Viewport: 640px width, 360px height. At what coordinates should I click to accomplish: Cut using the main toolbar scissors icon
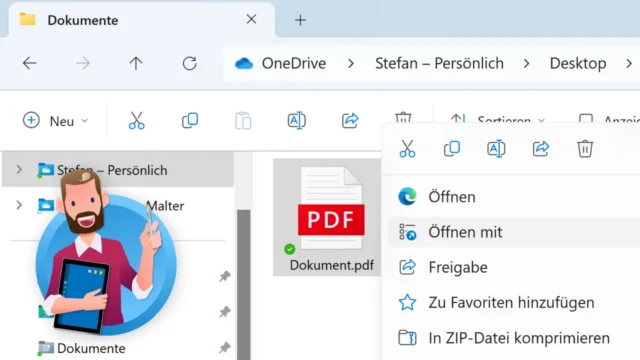click(136, 120)
